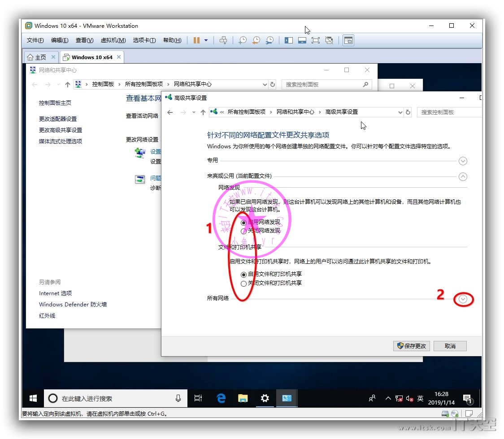Expand the 所有网络 section
The image size is (504, 439).
pos(463,299)
